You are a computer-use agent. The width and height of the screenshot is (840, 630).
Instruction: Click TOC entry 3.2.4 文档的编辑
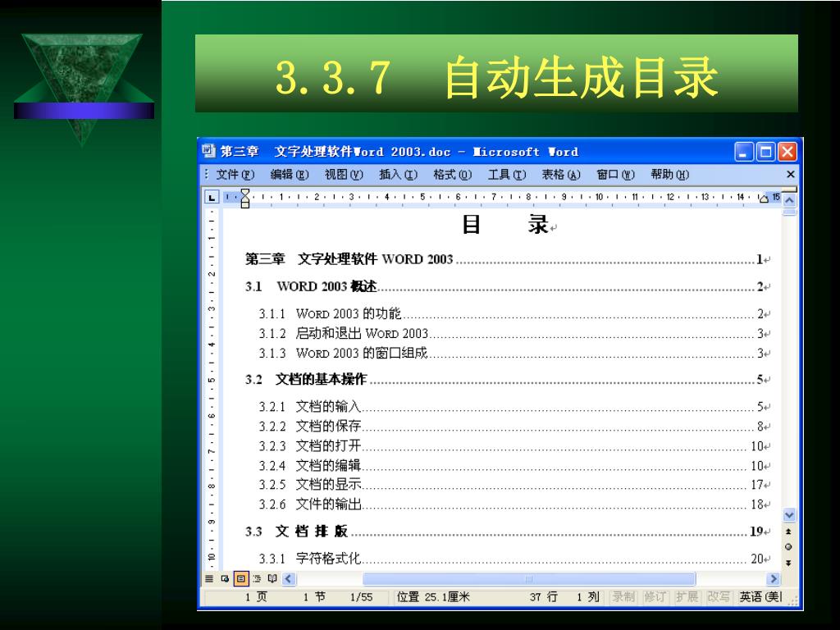(x=514, y=466)
